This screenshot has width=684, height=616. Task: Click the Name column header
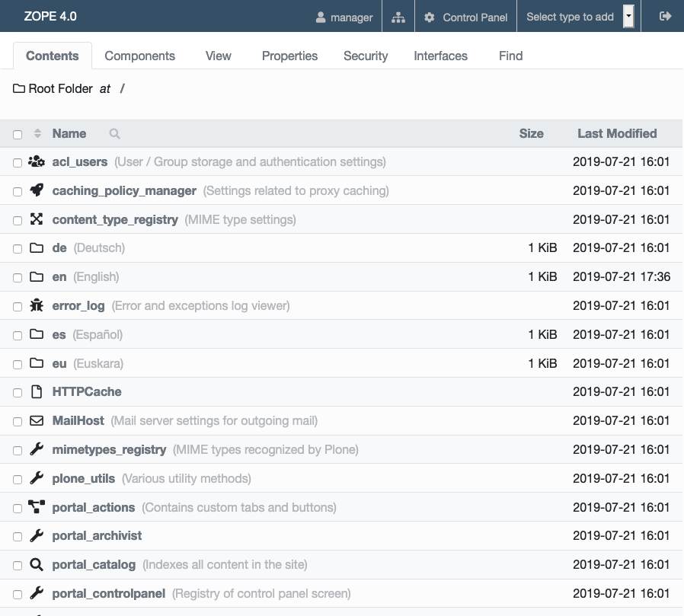(69, 133)
